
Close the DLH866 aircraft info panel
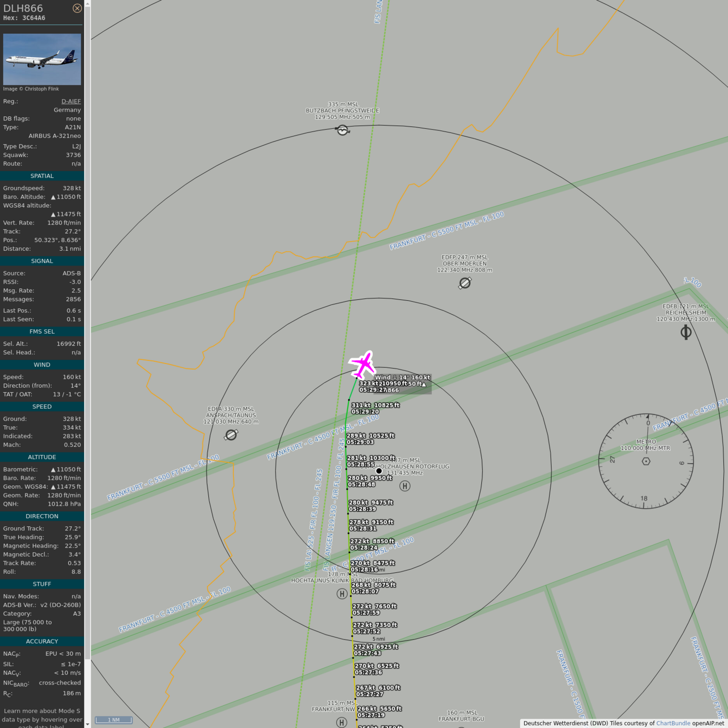click(77, 8)
